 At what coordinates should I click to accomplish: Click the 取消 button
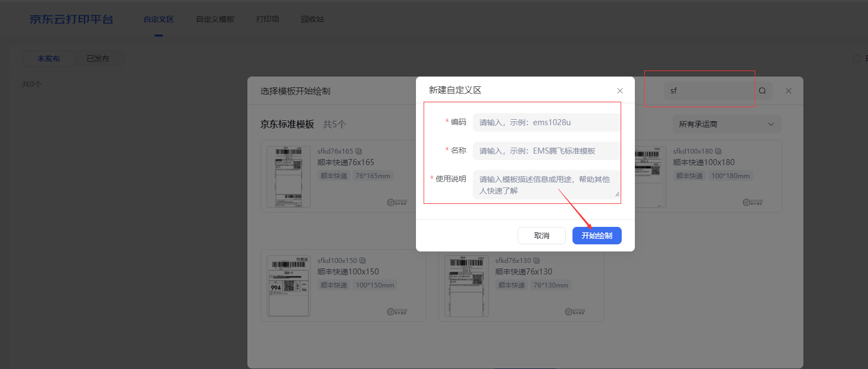pyautogui.click(x=542, y=236)
